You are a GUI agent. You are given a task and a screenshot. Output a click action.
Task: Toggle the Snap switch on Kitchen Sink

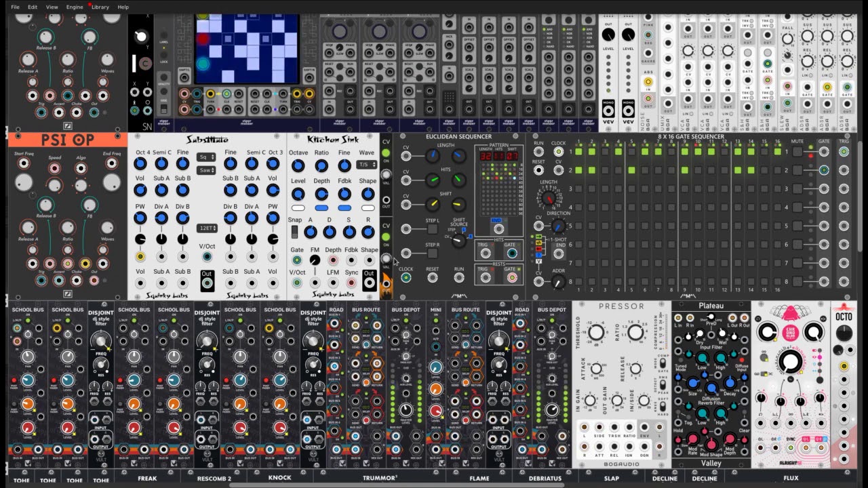click(295, 232)
